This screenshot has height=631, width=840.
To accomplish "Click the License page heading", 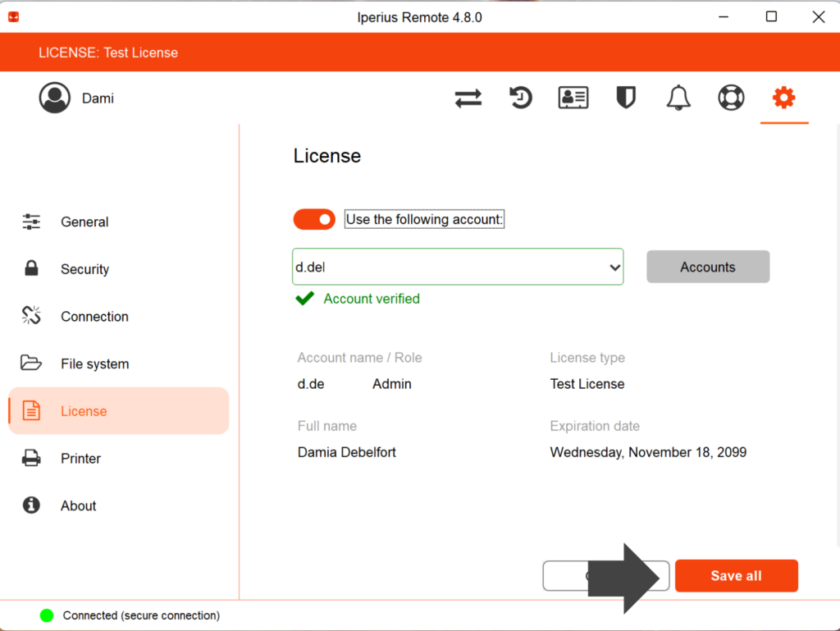I will tap(326, 156).
